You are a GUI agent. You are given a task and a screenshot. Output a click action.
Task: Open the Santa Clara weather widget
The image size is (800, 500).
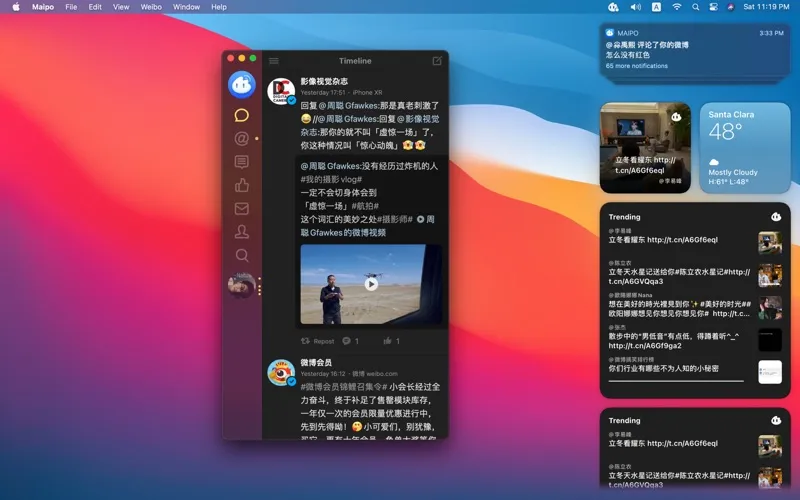[745, 148]
